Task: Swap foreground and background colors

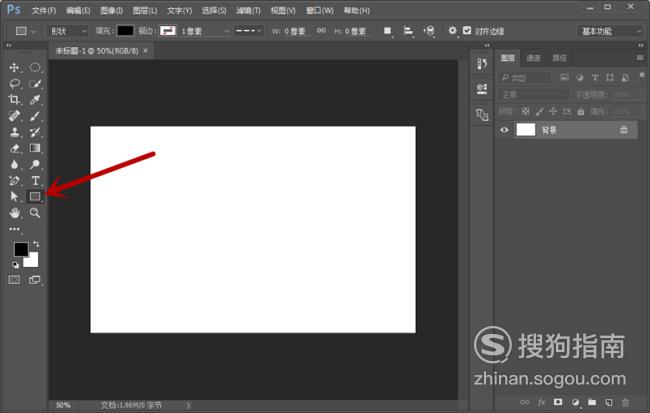Action: (36, 244)
